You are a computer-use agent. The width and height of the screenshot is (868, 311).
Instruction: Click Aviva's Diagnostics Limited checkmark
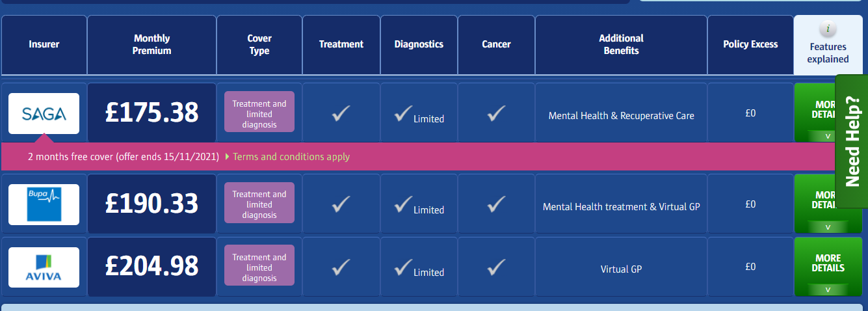tap(404, 267)
